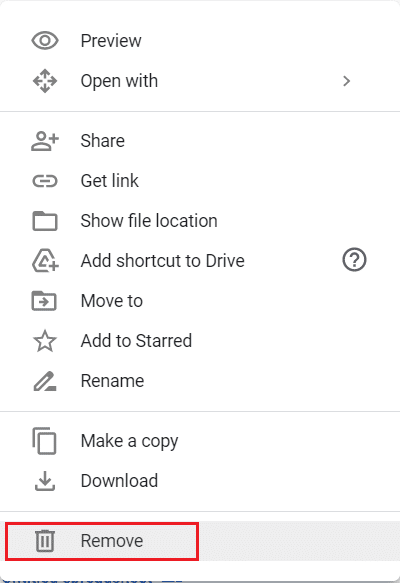Click the eye icon beside Preview
The width and height of the screenshot is (400, 583).
(45, 41)
